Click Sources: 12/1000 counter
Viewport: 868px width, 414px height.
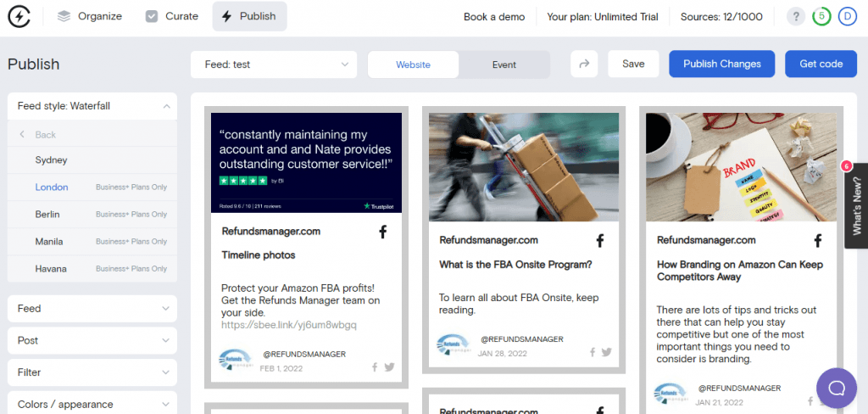pyautogui.click(x=721, y=17)
